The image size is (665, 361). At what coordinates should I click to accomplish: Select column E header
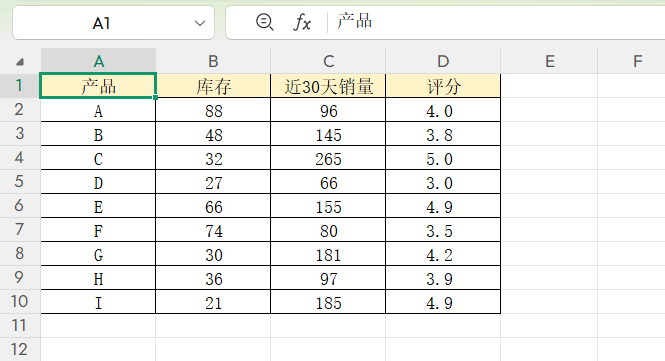coord(549,61)
